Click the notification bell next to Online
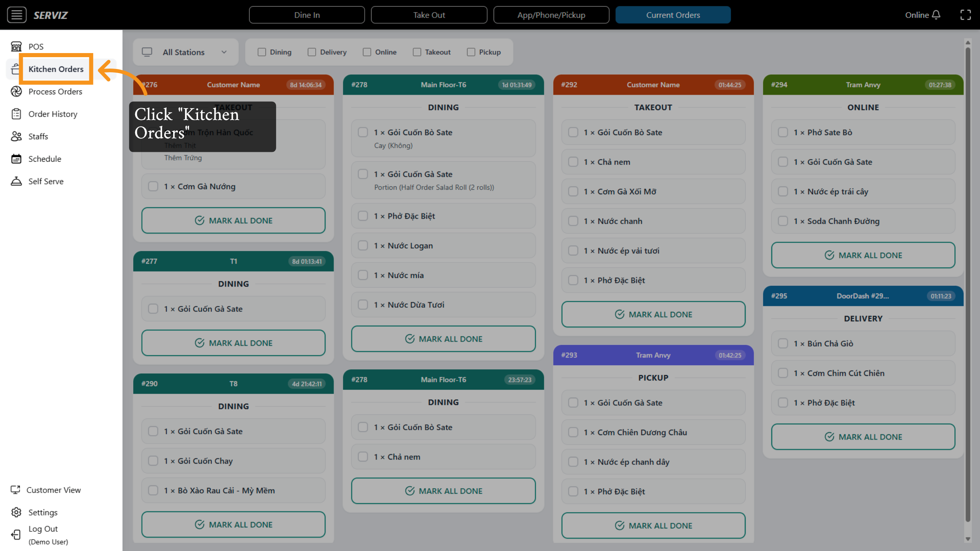The width and height of the screenshot is (980, 551). [x=936, y=15]
